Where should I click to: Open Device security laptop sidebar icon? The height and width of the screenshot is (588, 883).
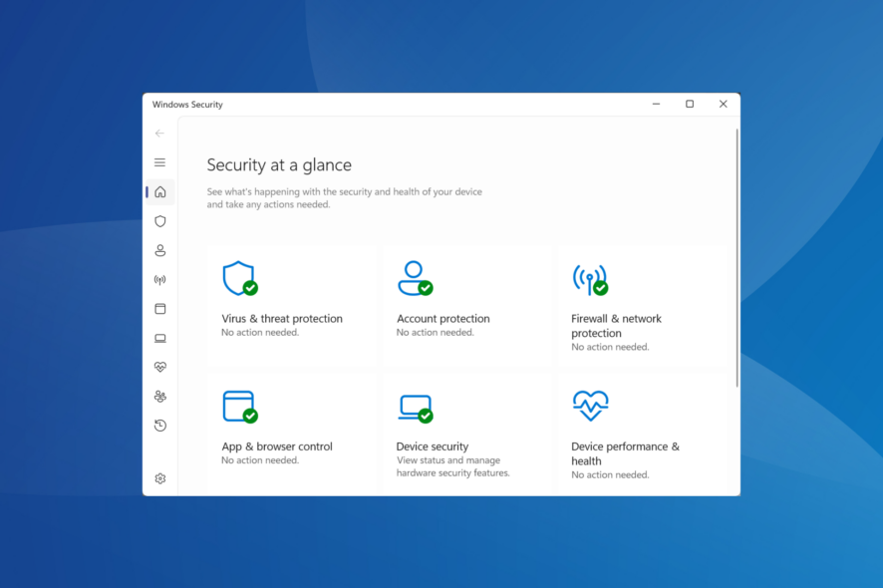(x=160, y=338)
